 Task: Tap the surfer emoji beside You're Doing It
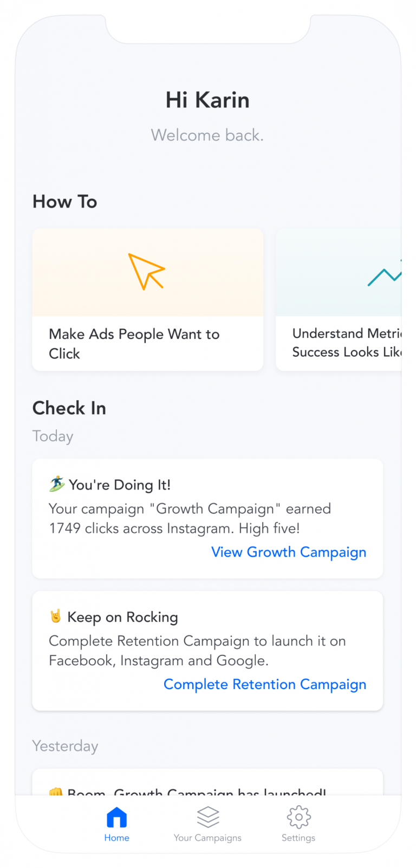tap(57, 484)
